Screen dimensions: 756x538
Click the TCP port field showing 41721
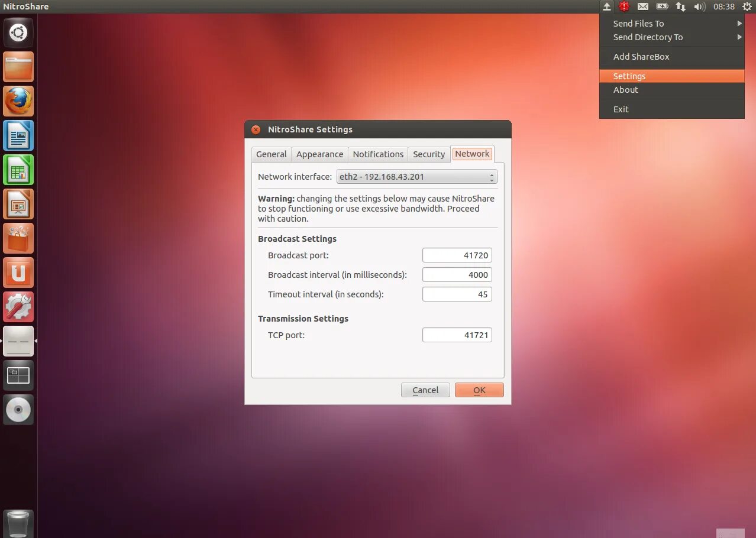point(457,335)
